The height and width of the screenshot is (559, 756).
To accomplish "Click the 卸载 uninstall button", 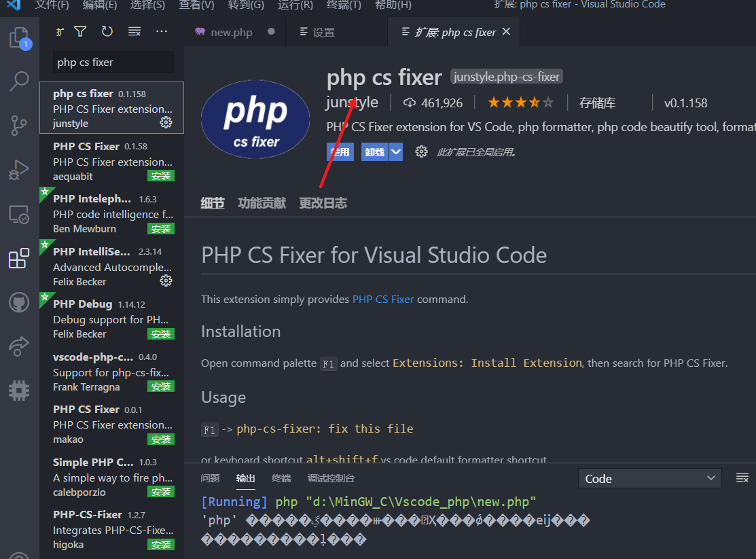I will click(375, 152).
